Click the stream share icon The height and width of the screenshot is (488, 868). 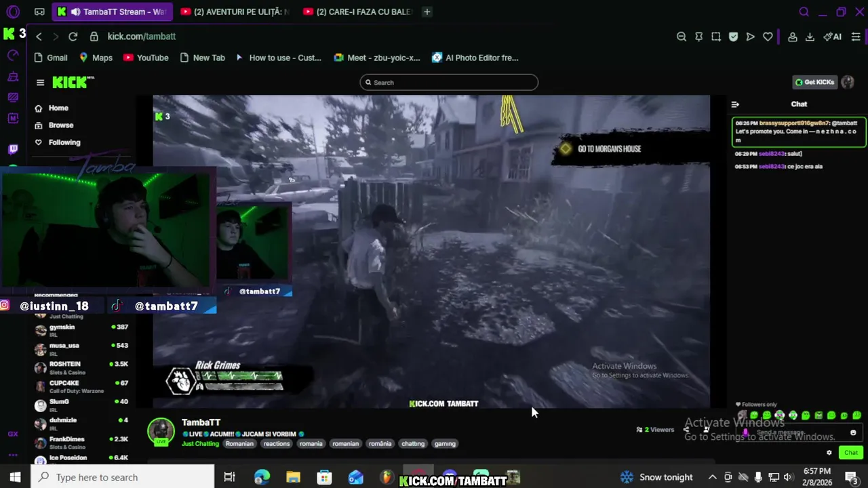[686, 430]
